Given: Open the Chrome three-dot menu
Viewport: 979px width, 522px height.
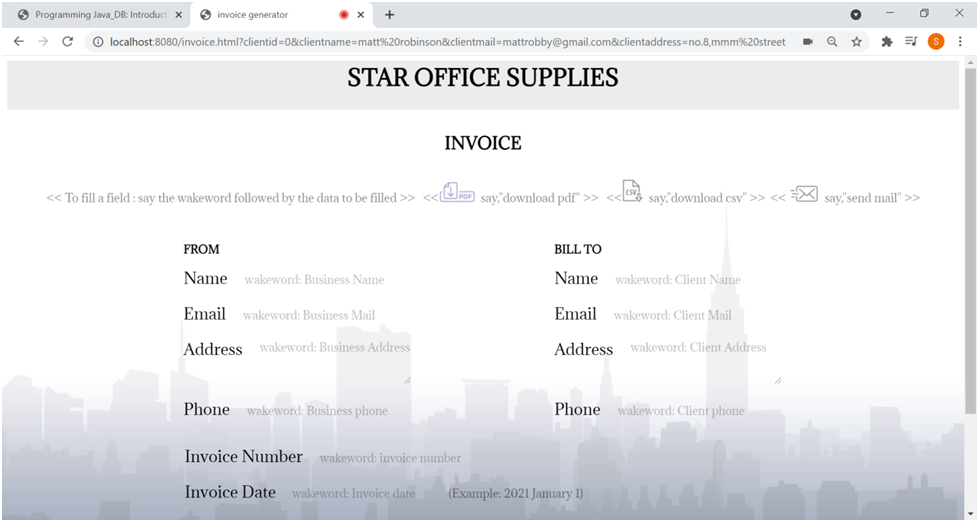Looking at the screenshot, I should pos(960,42).
